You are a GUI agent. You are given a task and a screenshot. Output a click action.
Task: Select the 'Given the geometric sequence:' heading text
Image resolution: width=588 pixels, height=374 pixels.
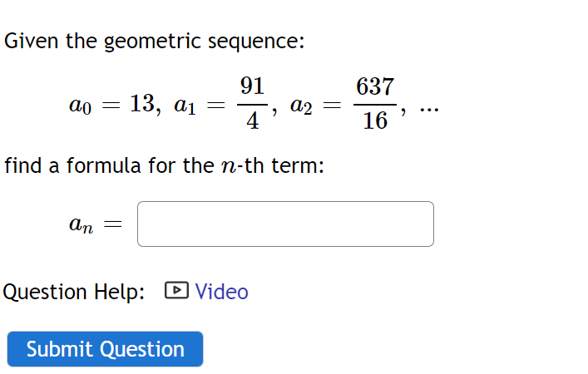click(154, 41)
